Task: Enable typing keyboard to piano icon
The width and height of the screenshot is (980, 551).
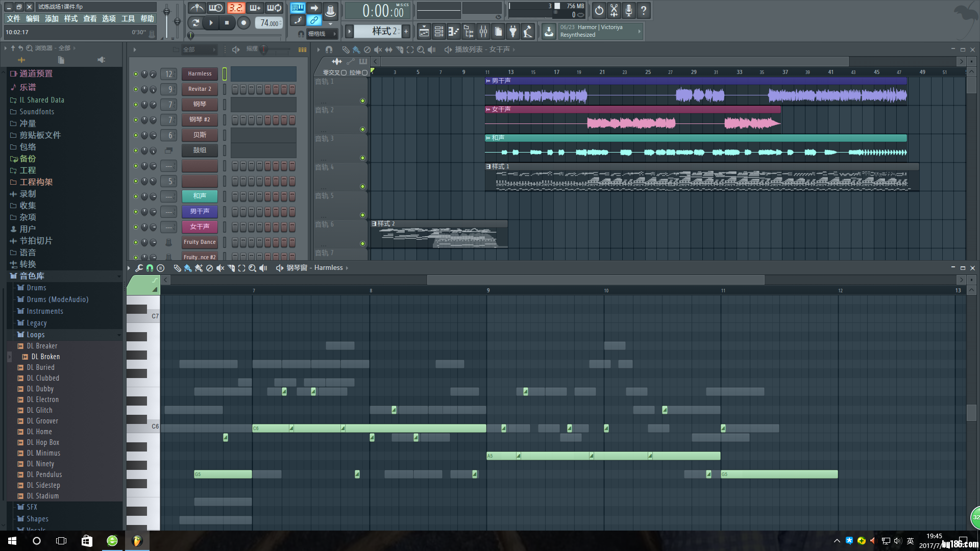Action: pos(298,8)
